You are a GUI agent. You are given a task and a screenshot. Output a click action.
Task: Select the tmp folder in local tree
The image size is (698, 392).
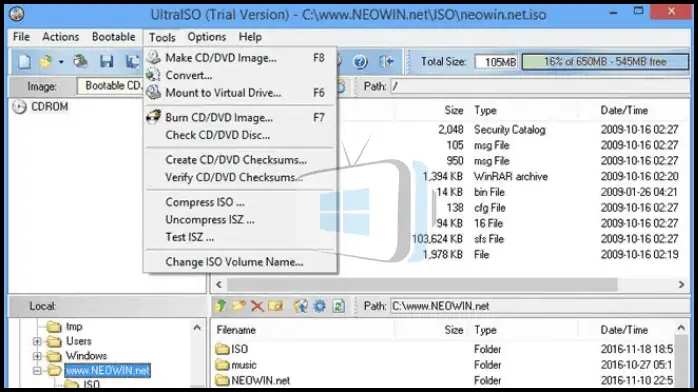[65, 327]
